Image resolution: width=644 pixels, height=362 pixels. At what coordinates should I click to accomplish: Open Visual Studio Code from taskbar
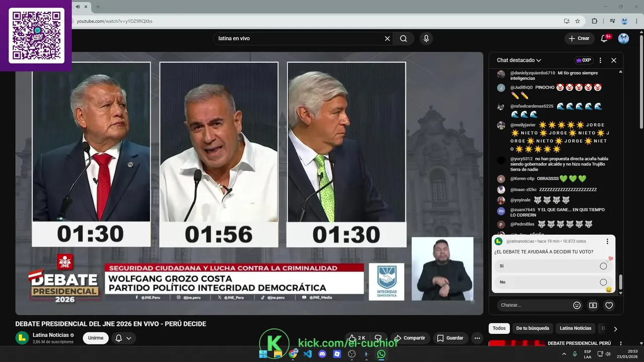click(x=307, y=354)
